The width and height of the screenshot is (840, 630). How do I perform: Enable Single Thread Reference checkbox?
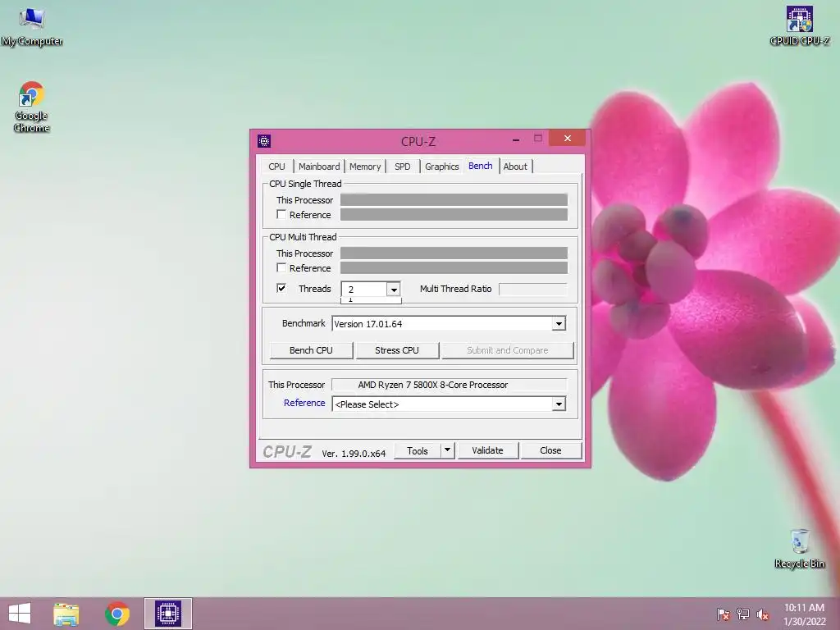(x=281, y=214)
